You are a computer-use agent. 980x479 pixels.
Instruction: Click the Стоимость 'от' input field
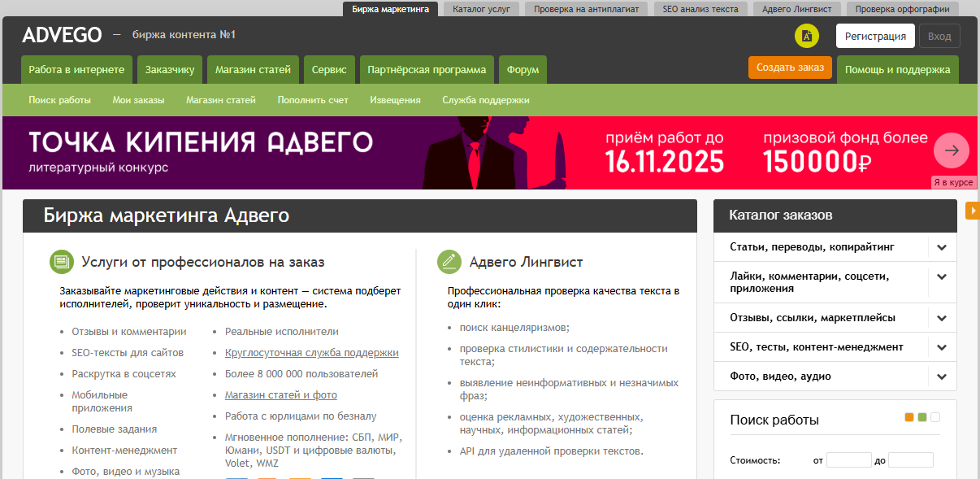click(x=848, y=460)
